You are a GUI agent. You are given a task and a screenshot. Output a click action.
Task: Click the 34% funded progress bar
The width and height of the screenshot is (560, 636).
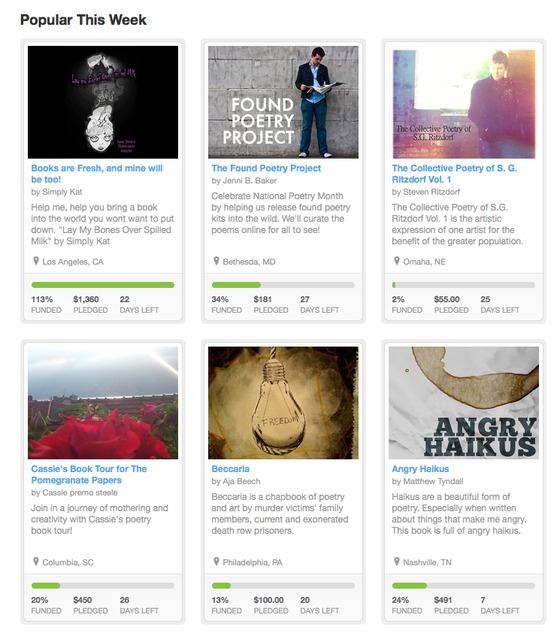[283, 285]
